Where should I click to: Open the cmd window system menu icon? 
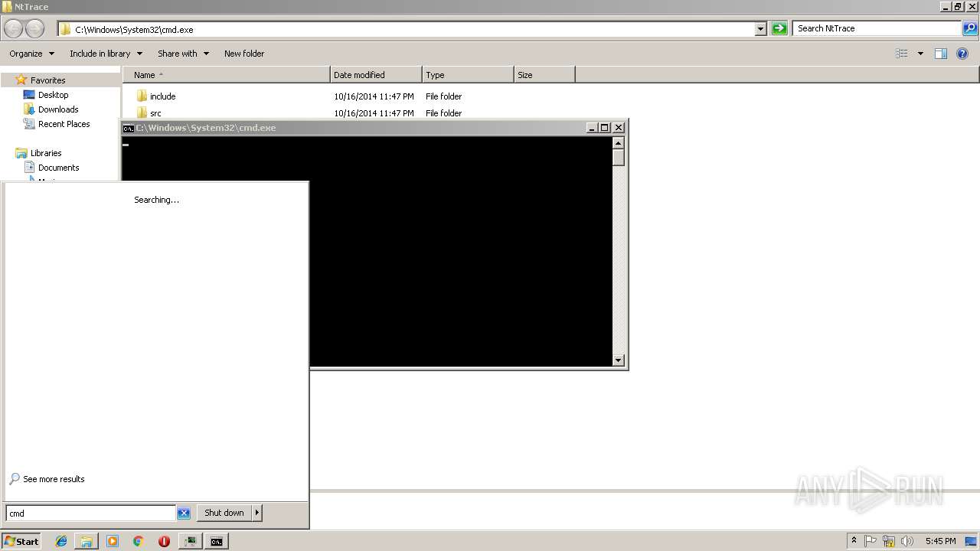[129, 128]
